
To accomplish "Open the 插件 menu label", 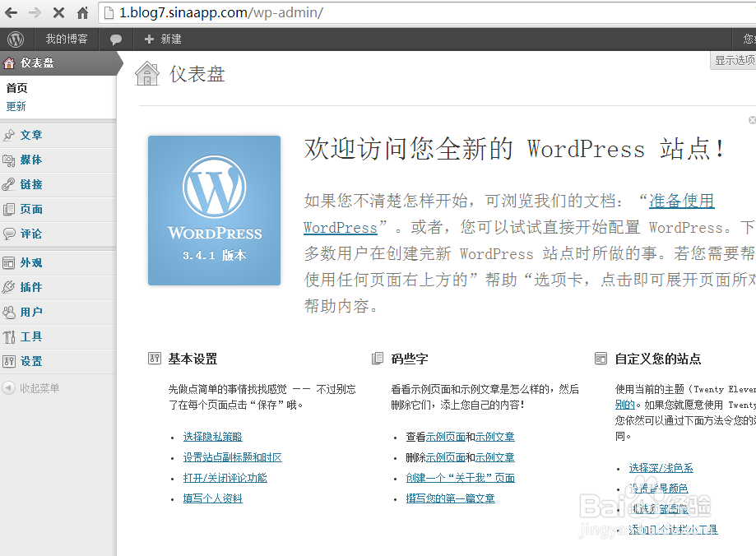I will [x=31, y=287].
